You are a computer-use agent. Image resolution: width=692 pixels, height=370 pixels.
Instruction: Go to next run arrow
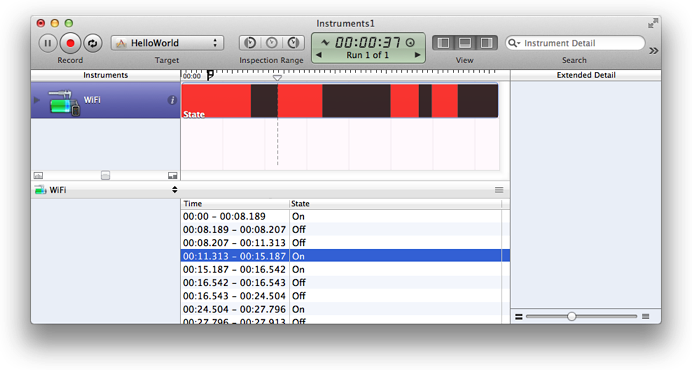(x=417, y=55)
